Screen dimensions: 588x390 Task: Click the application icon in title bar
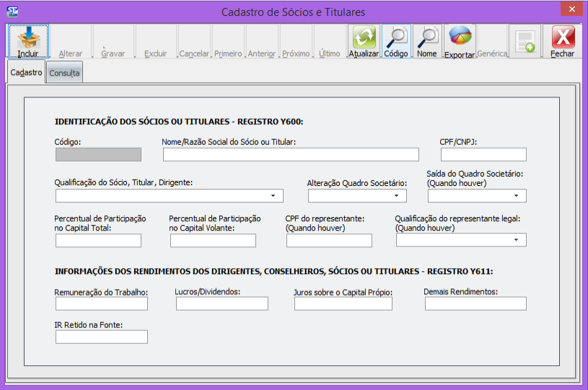12,12
